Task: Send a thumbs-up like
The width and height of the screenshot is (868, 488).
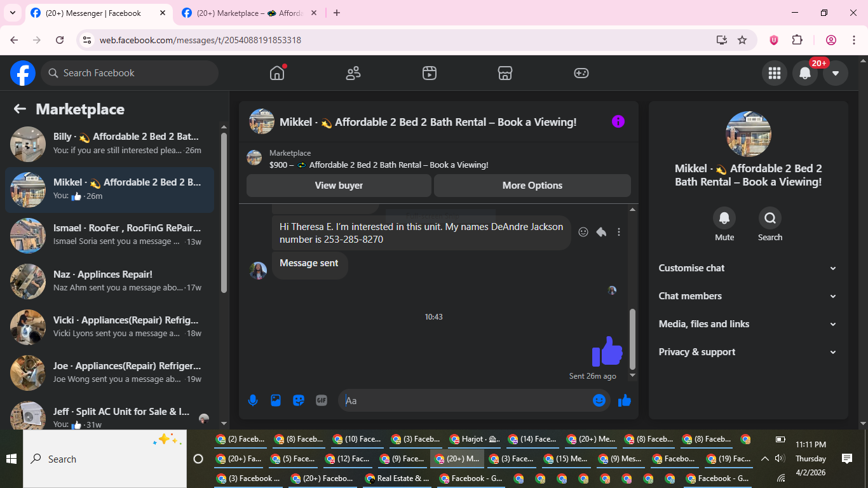Action: [625, 400]
